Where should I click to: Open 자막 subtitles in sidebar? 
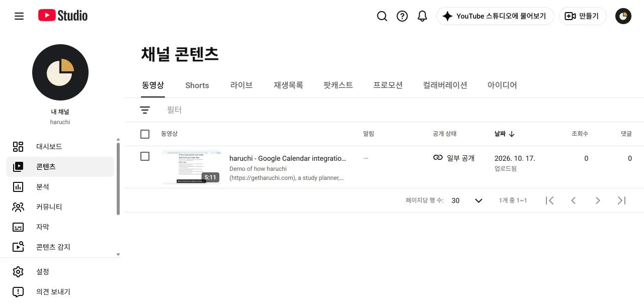pyautogui.click(x=60, y=227)
